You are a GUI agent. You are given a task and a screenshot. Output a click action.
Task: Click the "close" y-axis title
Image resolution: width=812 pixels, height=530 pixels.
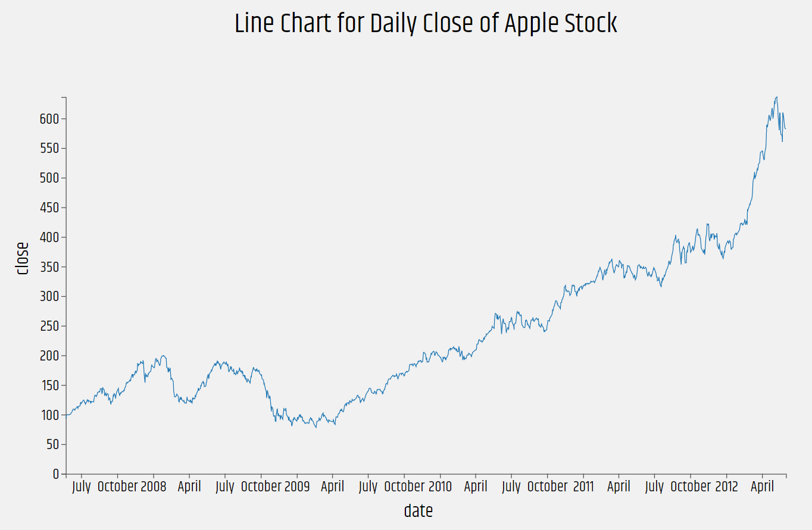point(23,258)
